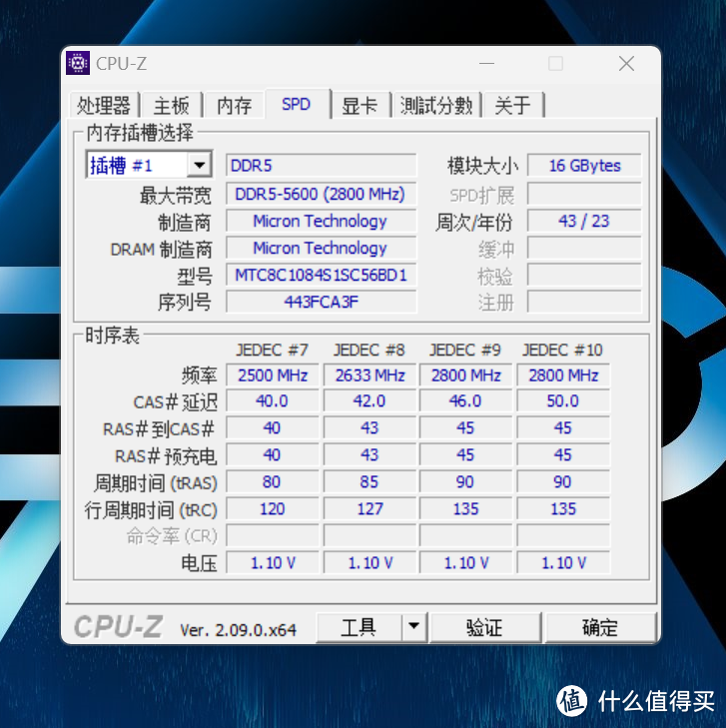Click the empty 注册 field
726x728 pixels.
pos(584,303)
